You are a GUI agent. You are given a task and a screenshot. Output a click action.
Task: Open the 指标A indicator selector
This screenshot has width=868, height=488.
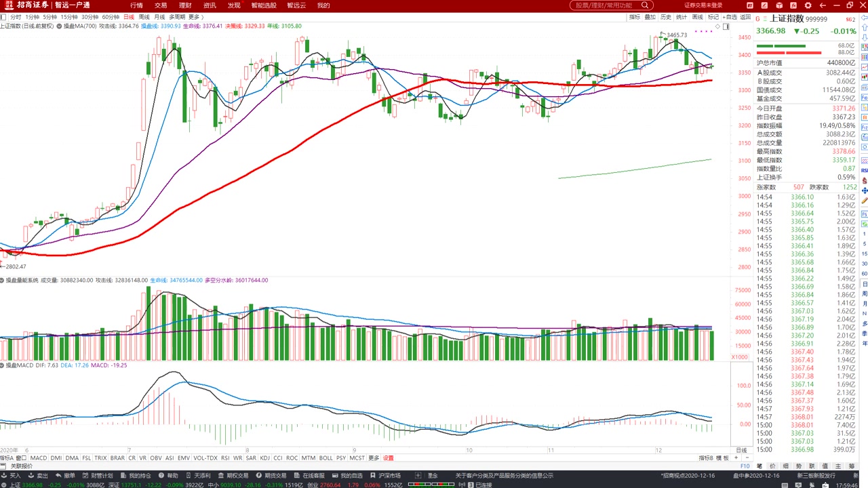click(7, 458)
